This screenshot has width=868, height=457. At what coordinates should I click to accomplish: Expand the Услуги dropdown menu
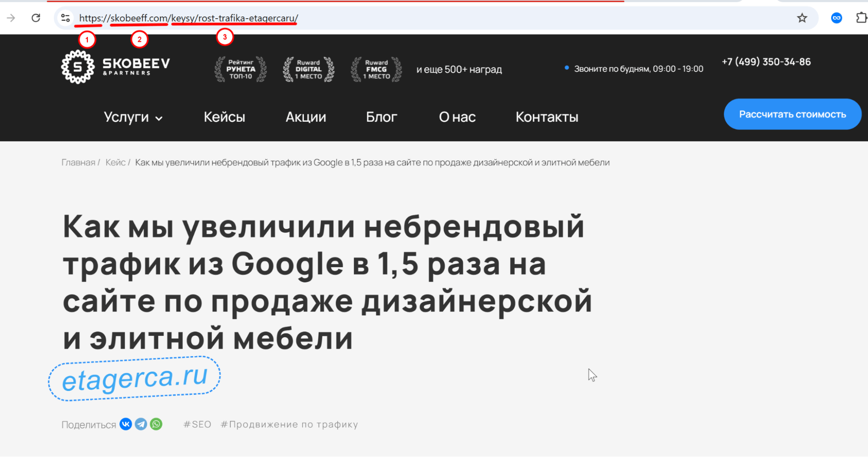133,117
